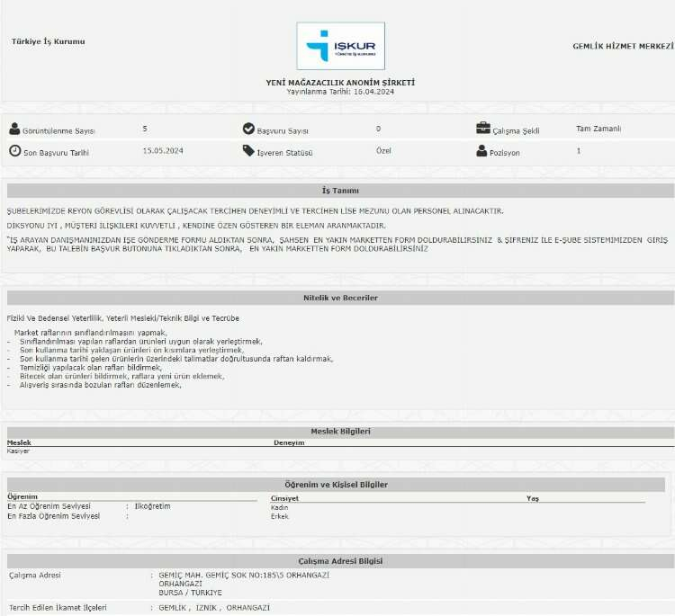Click the Türkiye İş Kurumu label
675x616 pixels.
49,41
